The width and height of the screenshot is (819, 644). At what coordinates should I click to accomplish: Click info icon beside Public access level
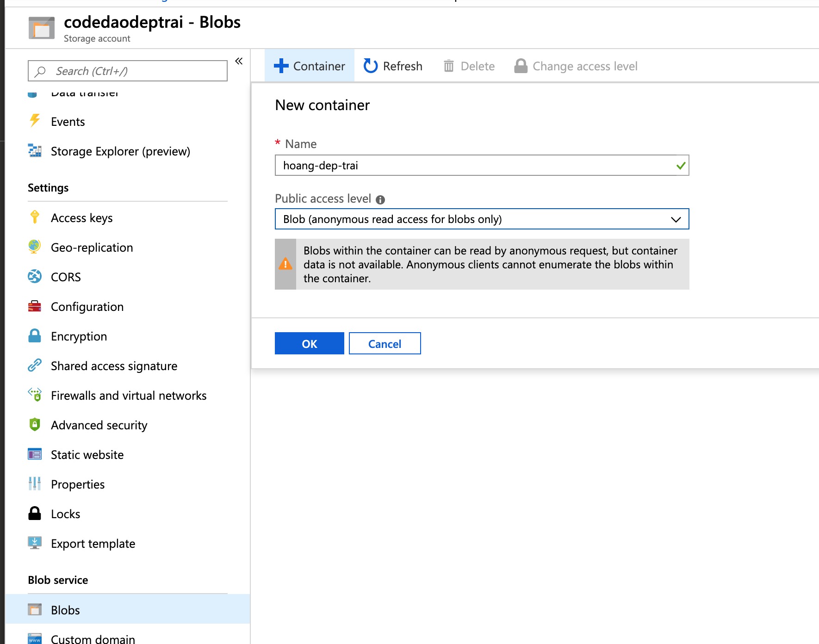(x=380, y=199)
